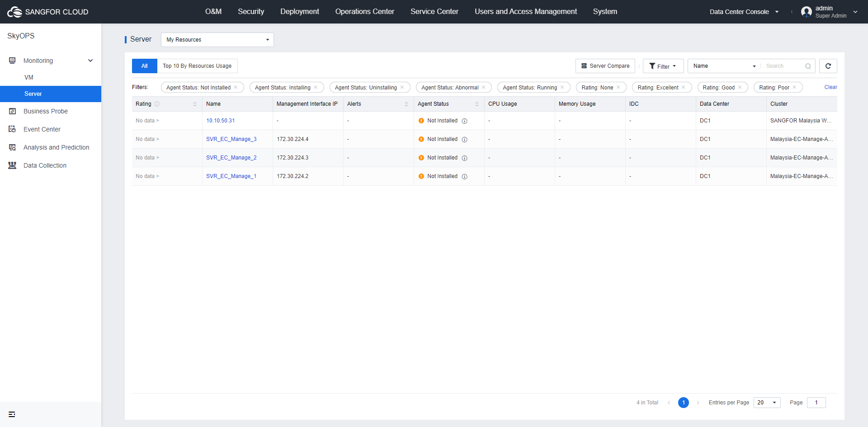Open SVR_EC_Manage_2 server link
This screenshot has height=427, width=868.
point(231,158)
